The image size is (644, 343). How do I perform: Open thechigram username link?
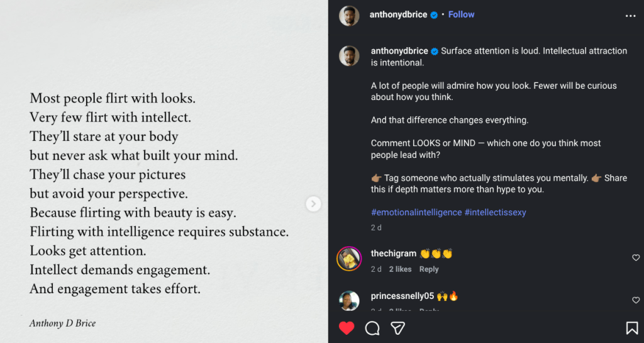click(x=394, y=254)
